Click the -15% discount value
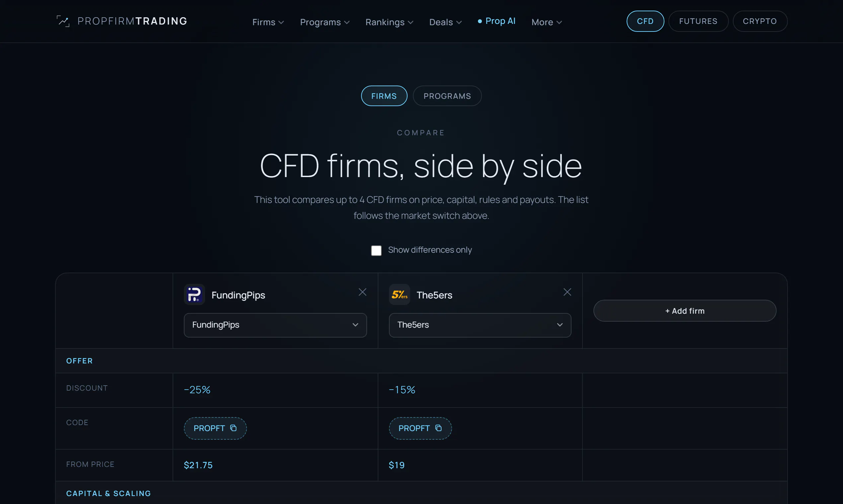Viewport: 843px width, 504px height. (402, 390)
